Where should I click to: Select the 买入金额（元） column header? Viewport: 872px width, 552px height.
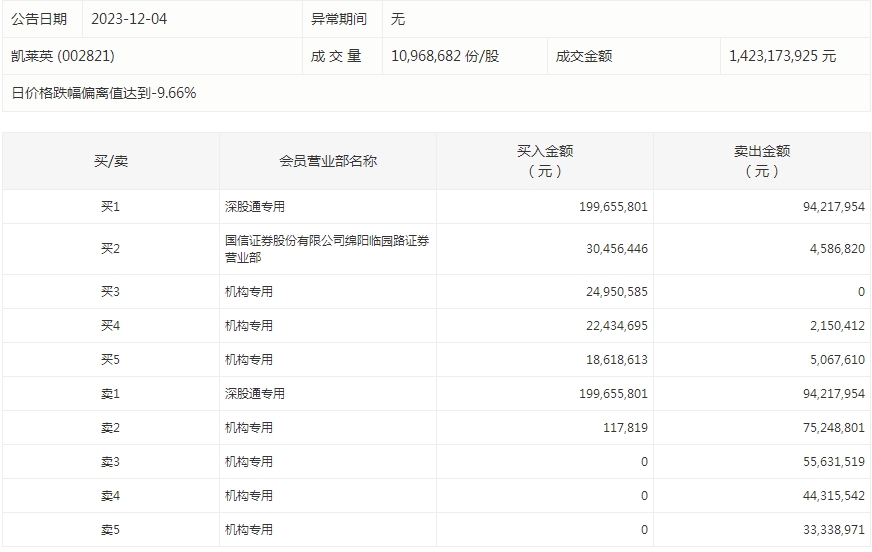click(544, 161)
